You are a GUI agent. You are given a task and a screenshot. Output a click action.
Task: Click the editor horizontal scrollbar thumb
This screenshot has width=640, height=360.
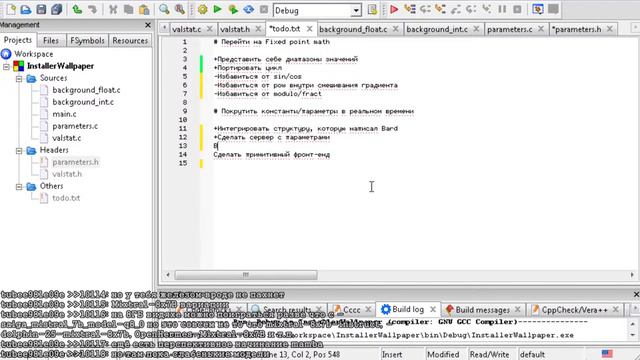(246, 275)
